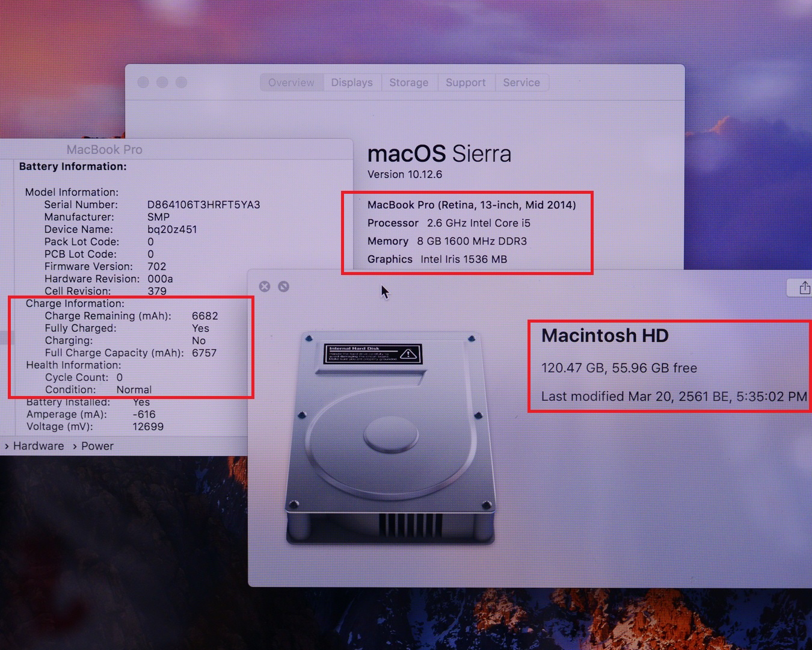The image size is (812, 650).
Task: Click the Processor 2.6 GHz Intel Core i5 line
Action: click(449, 223)
